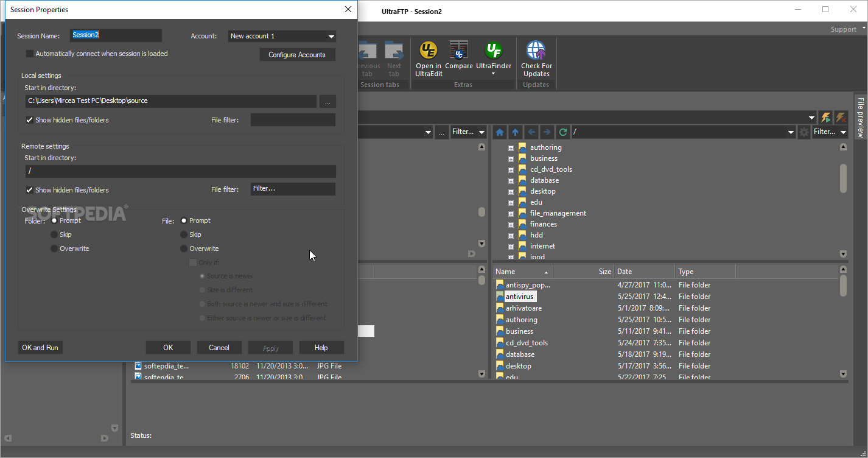868x458 pixels.
Task: Open the quick connect address dropdown
Action: point(812,118)
